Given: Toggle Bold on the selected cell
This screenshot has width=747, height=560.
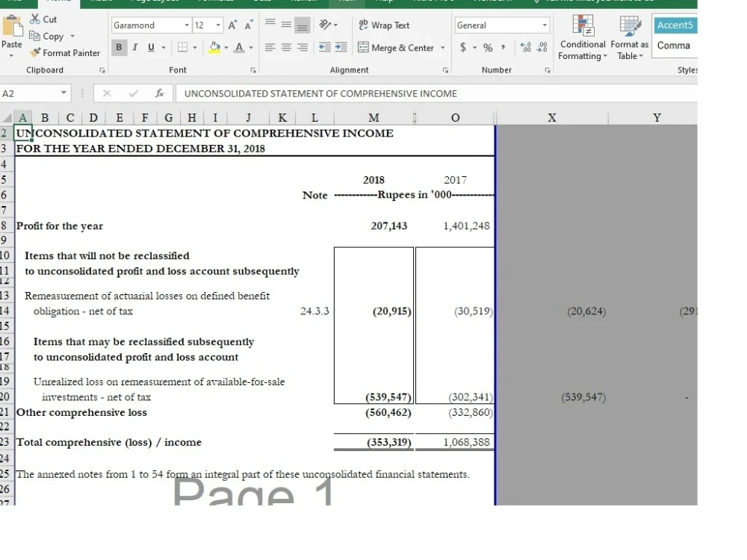Looking at the screenshot, I should coord(119,47).
